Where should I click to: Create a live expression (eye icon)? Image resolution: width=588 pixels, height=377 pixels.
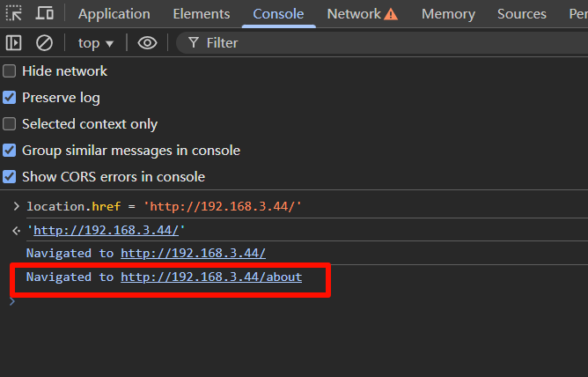148,42
